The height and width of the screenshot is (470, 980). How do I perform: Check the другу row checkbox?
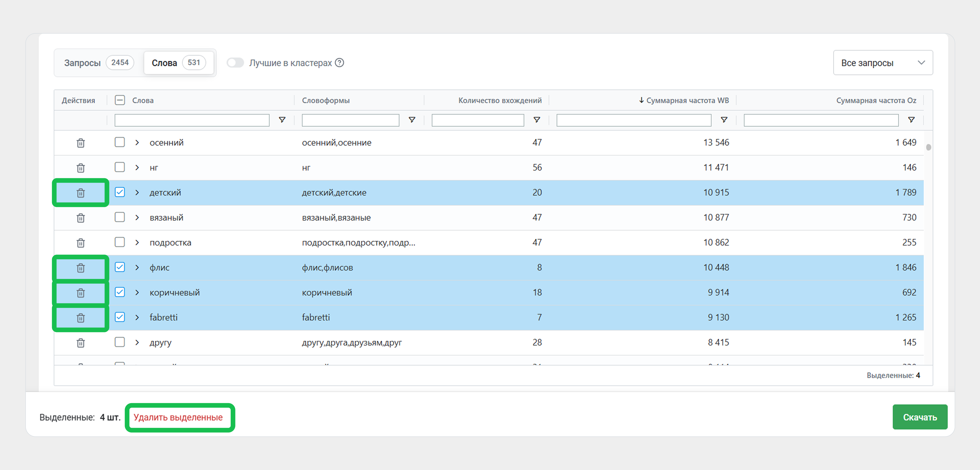tap(120, 342)
